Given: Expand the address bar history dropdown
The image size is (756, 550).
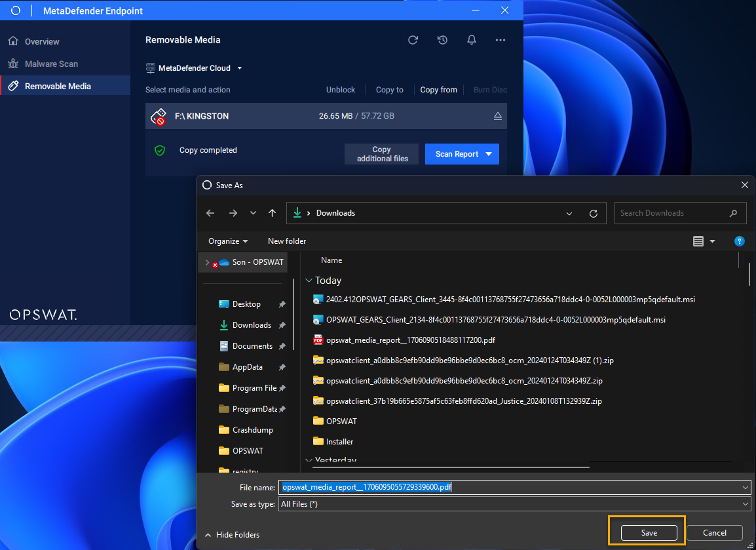Looking at the screenshot, I should coord(569,213).
